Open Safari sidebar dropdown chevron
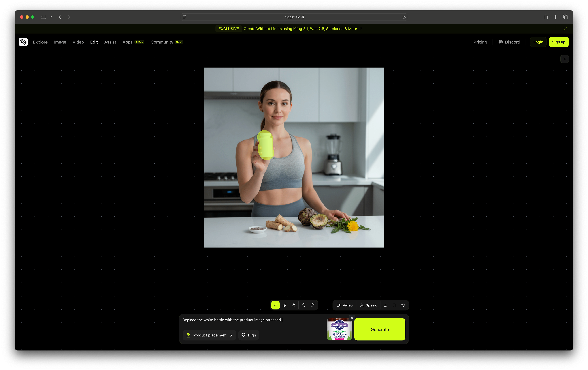The width and height of the screenshot is (588, 370). pos(51,17)
